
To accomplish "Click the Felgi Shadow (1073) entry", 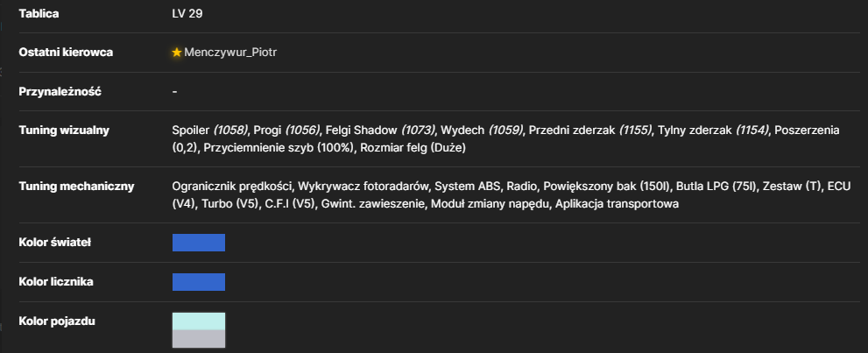I will coord(381,131).
